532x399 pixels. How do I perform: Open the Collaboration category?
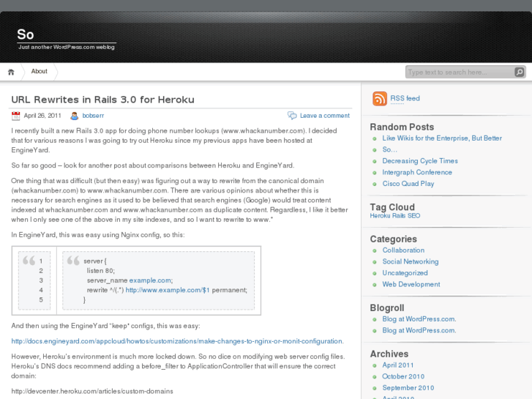click(x=403, y=250)
